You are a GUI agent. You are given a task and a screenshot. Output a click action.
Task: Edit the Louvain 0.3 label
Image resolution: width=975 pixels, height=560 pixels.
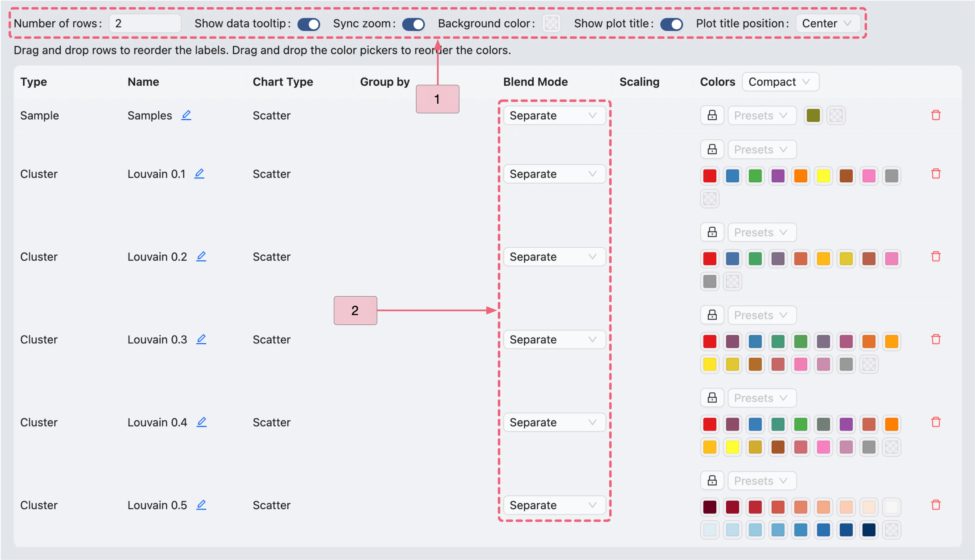(202, 339)
